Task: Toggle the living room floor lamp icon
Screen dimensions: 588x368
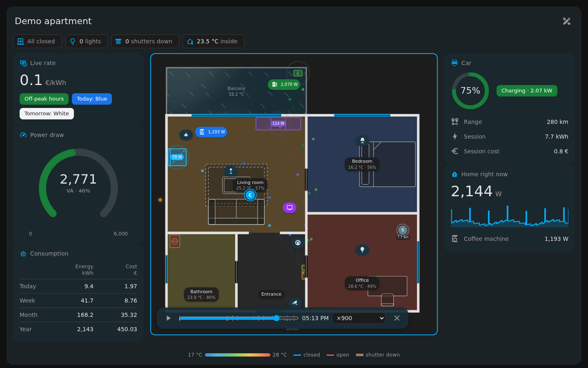Action: point(231,171)
